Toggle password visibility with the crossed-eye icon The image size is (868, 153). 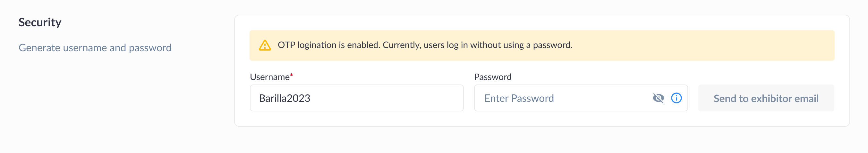coord(658,98)
